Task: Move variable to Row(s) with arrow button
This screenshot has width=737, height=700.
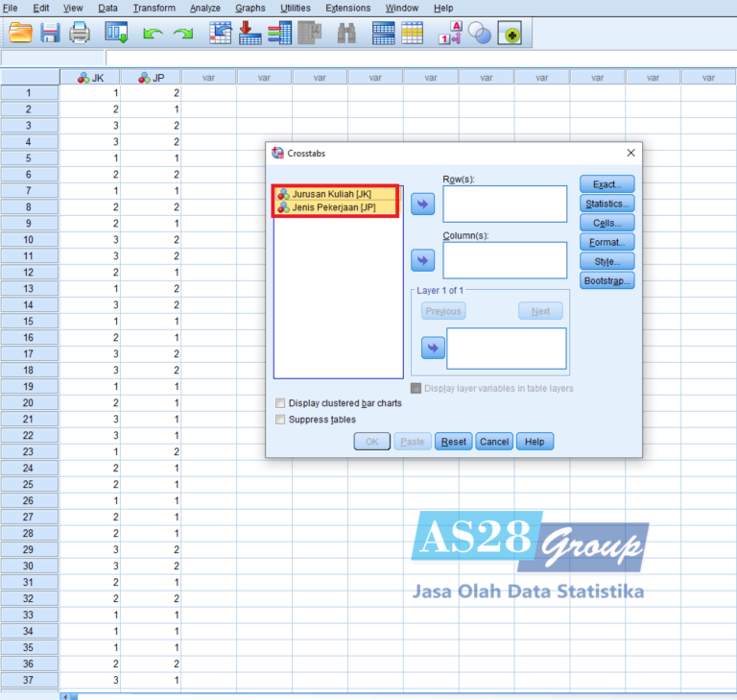Action: pyautogui.click(x=422, y=204)
